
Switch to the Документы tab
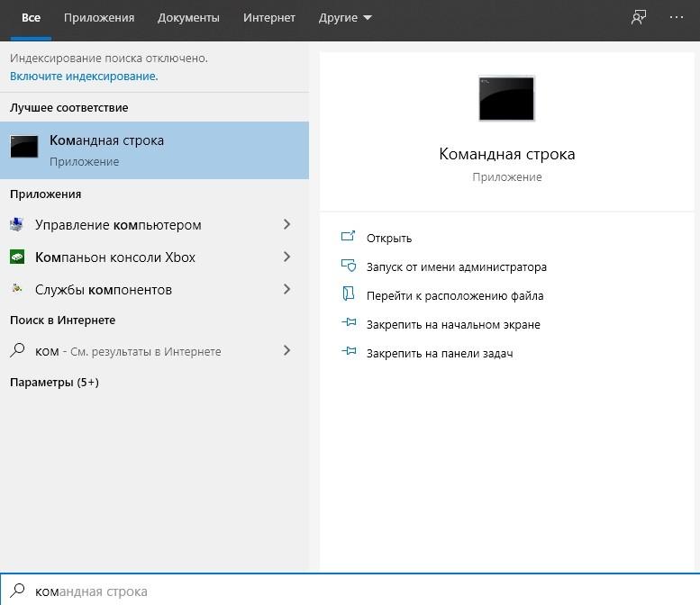click(x=188, y=18)
